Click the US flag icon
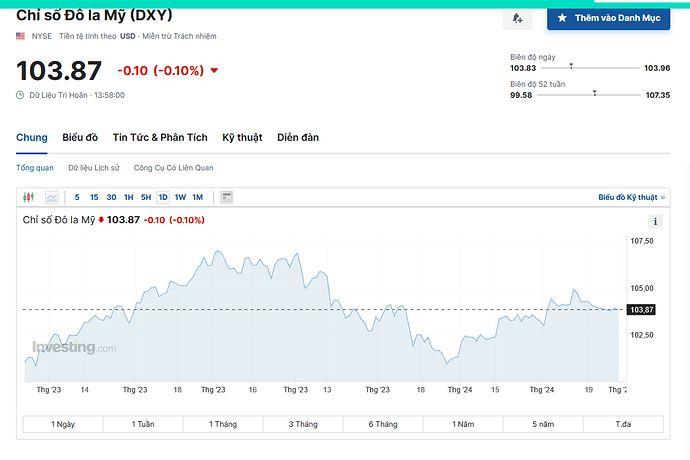The height and width of the screenshot is (460, 690). tap(21, 35)
